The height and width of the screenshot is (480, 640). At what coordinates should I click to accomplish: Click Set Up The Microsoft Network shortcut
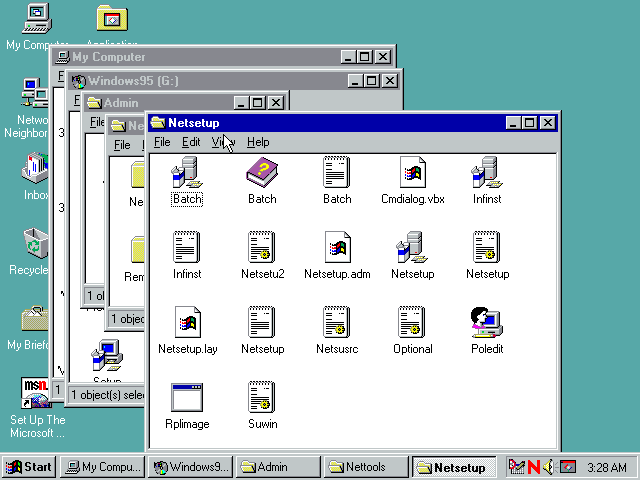click(36, 393)
